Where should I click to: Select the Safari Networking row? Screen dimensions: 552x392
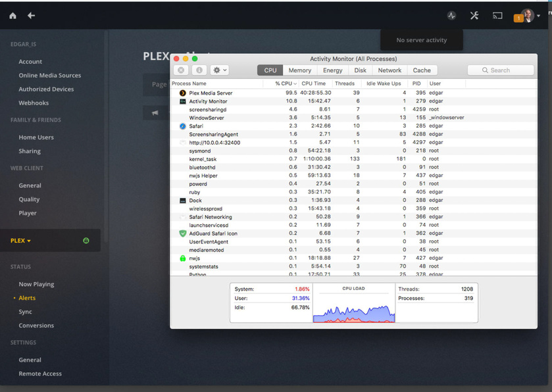point(353,217)
